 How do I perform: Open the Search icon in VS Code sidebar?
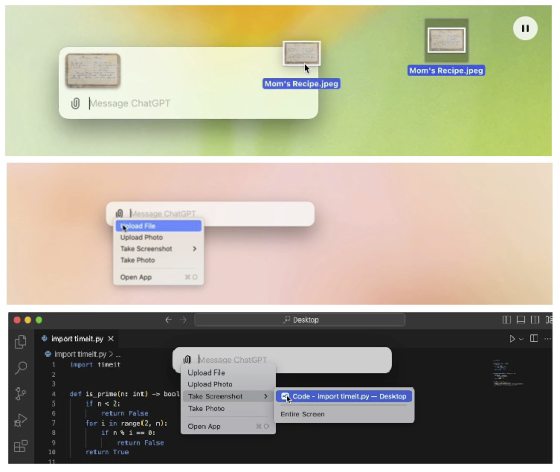[21, 367]
